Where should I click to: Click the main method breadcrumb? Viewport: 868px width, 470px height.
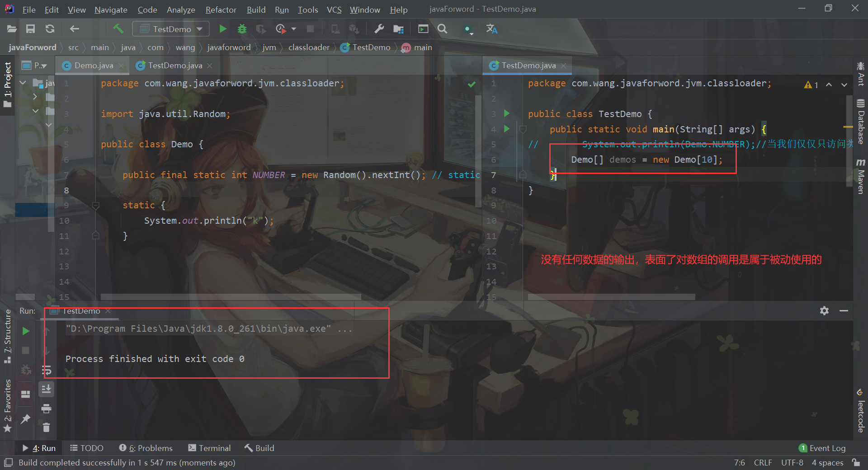pyautogui.click(x=417, y=47)
